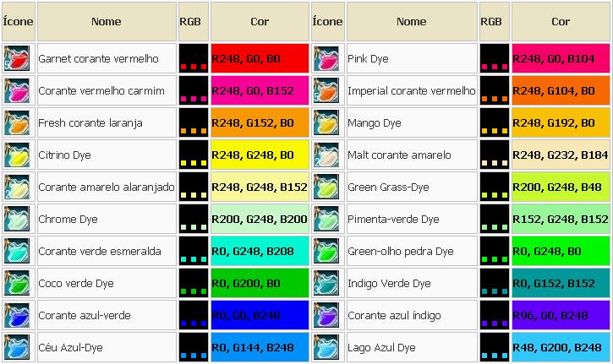
Task: Click the Pink Dye bottle icon
Action: click(x=326, y=58)
